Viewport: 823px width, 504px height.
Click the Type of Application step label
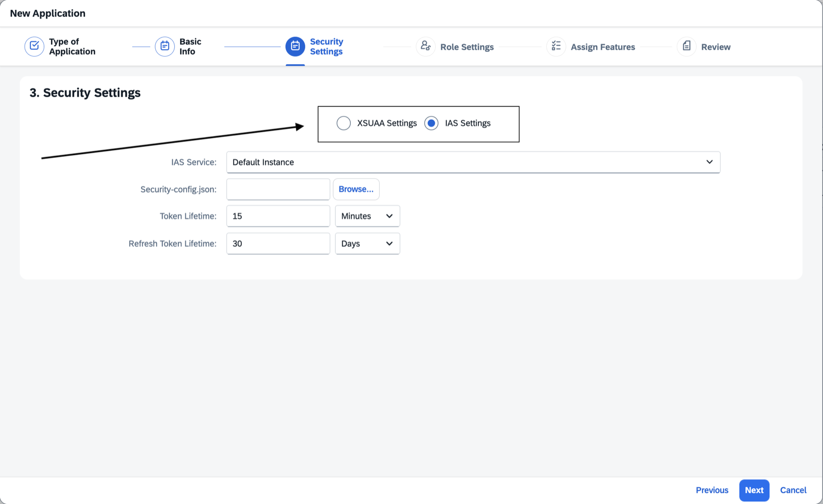(x=72, y=46)
